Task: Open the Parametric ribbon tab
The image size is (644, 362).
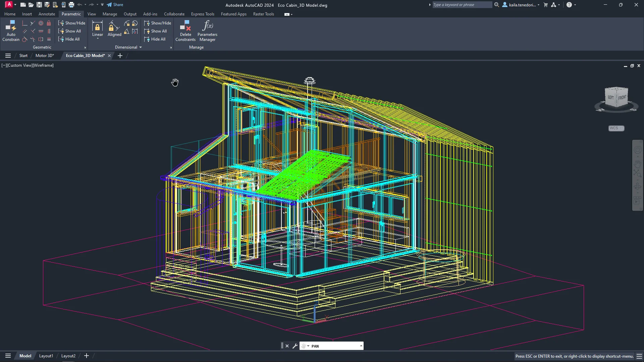Action: point(71,14)
